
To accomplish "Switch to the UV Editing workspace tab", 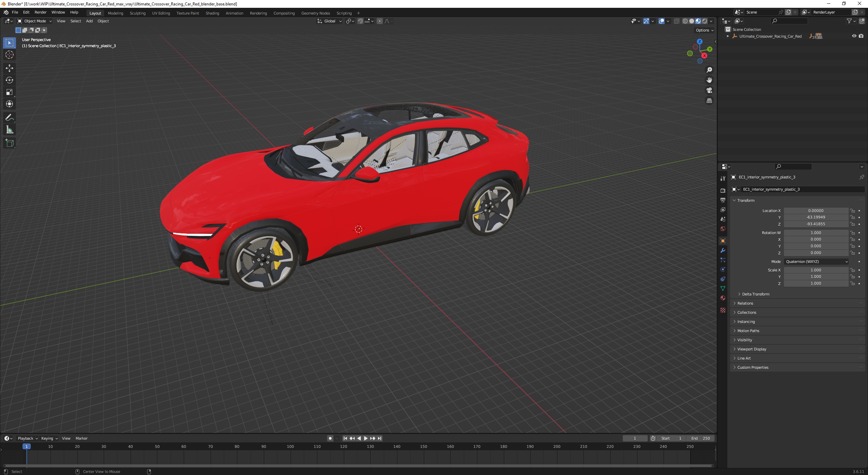I will click(161, 13).
